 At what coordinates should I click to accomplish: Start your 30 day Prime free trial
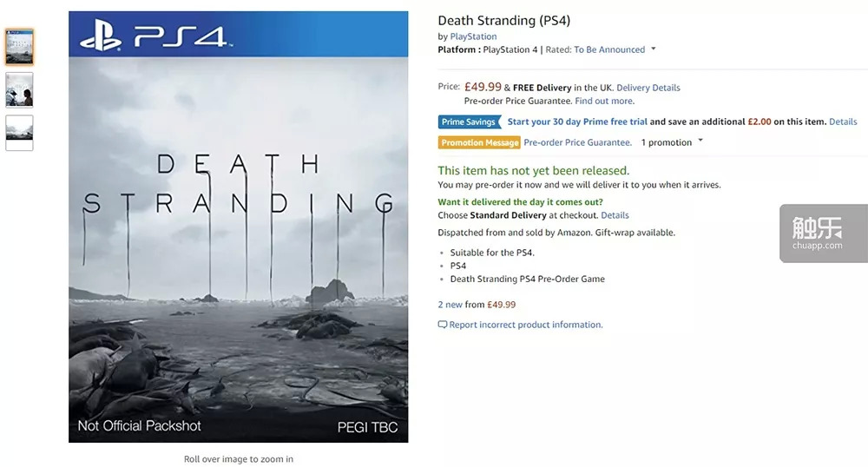click(577, 122)
